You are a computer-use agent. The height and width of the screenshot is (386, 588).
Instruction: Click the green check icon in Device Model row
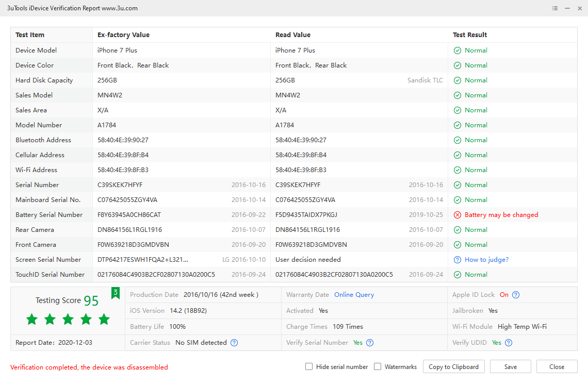[x=458, y=51]
